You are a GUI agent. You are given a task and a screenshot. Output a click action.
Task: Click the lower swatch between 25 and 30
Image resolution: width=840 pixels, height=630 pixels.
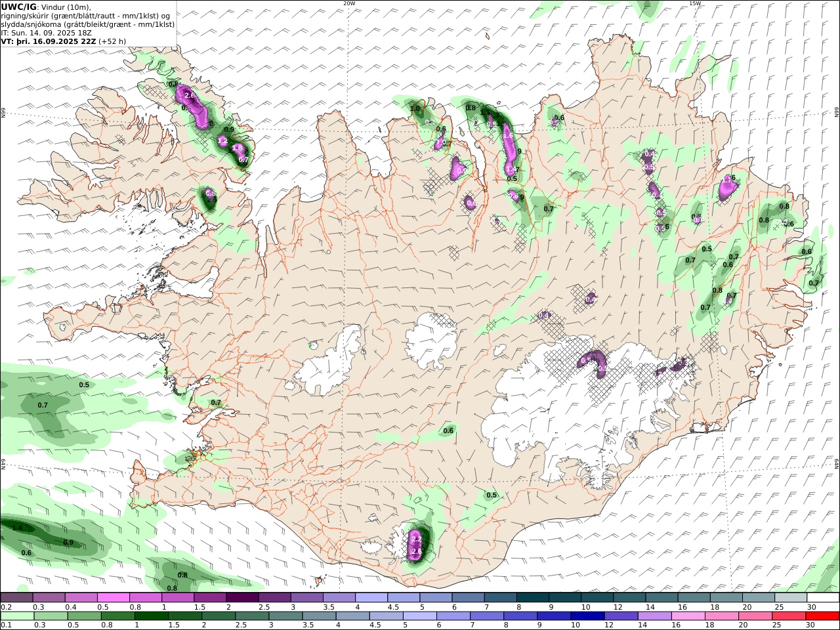(787, 616)
